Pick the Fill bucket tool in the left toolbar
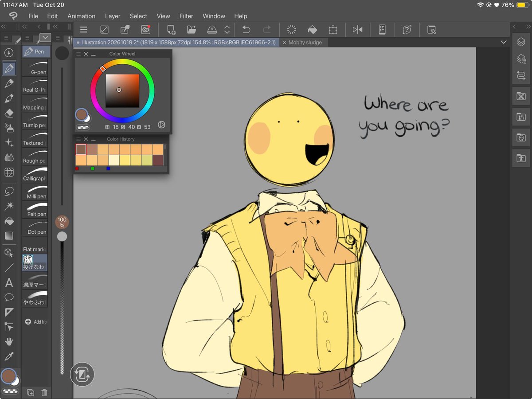532x399 pixels. [9, 221]
